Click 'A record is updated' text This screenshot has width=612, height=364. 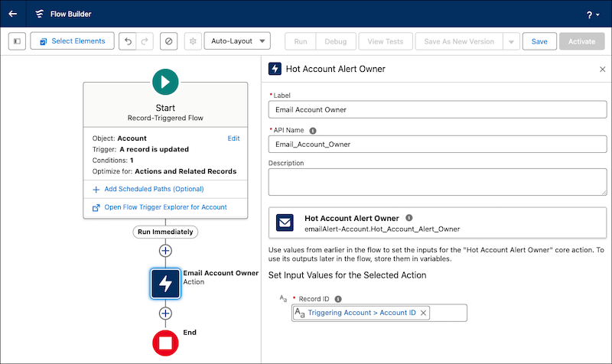(154, 149)
